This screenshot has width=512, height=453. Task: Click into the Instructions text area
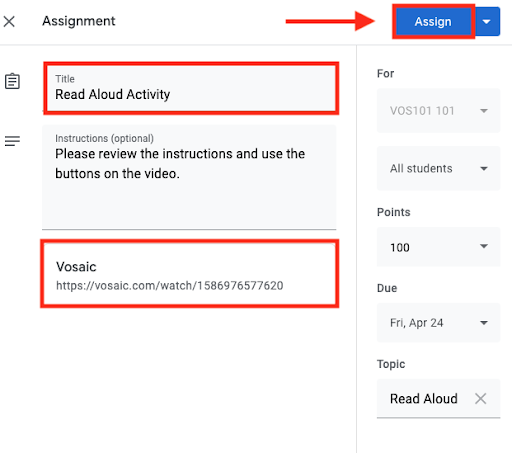(x=189, y=177)
